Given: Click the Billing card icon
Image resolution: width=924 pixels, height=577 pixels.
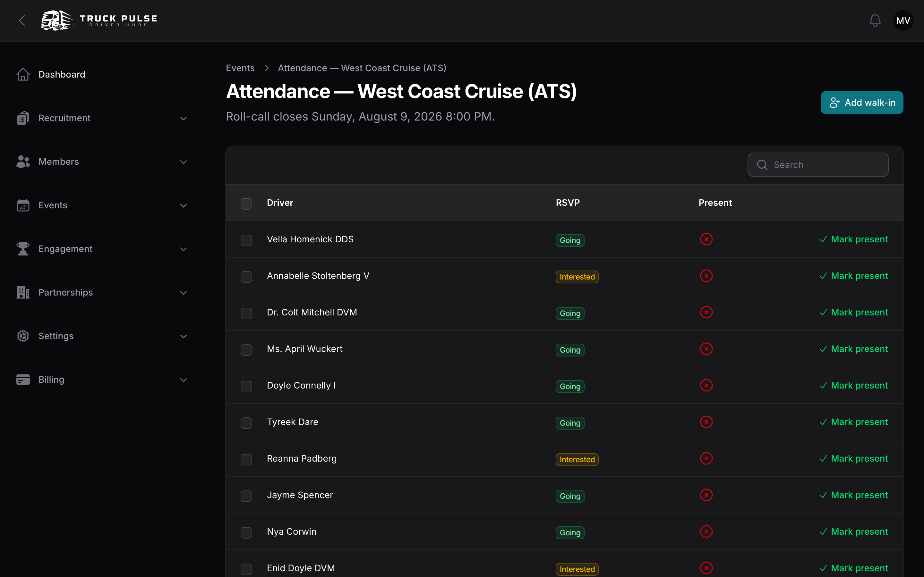Looking at the screenshot, I should [x=23, y=380].
